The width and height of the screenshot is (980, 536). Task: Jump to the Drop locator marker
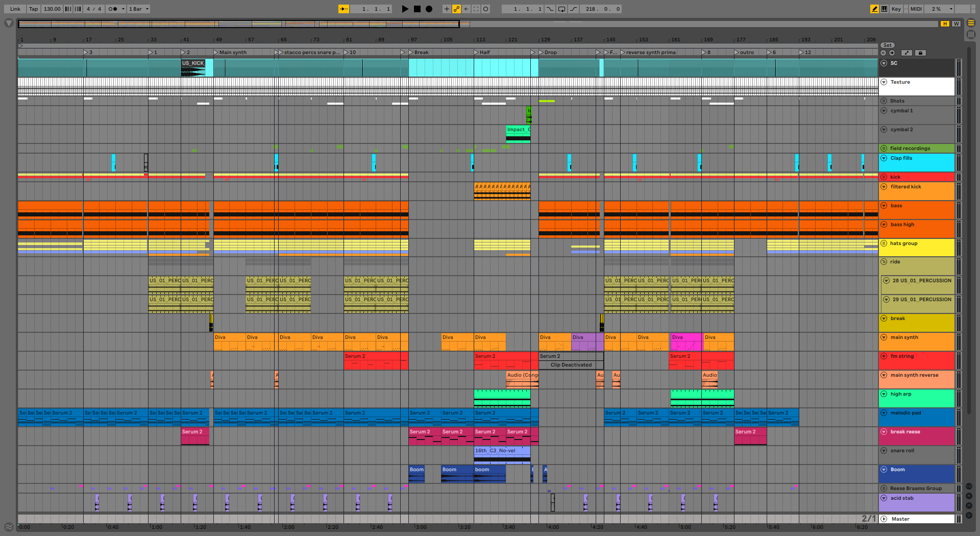point(541,53)
